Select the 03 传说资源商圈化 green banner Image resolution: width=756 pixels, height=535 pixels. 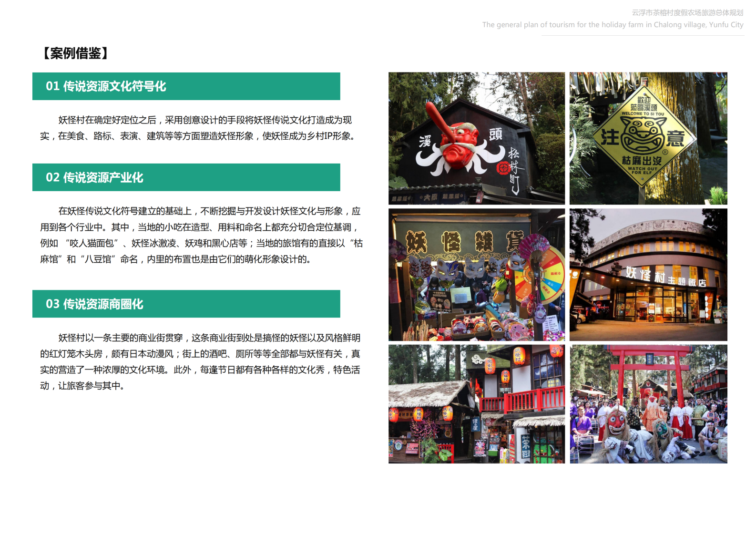coord(186,304)
